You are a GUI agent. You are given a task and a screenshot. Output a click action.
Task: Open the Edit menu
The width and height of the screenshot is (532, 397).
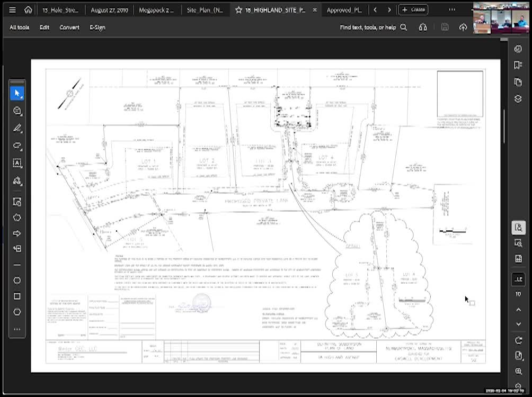point(44,27)
